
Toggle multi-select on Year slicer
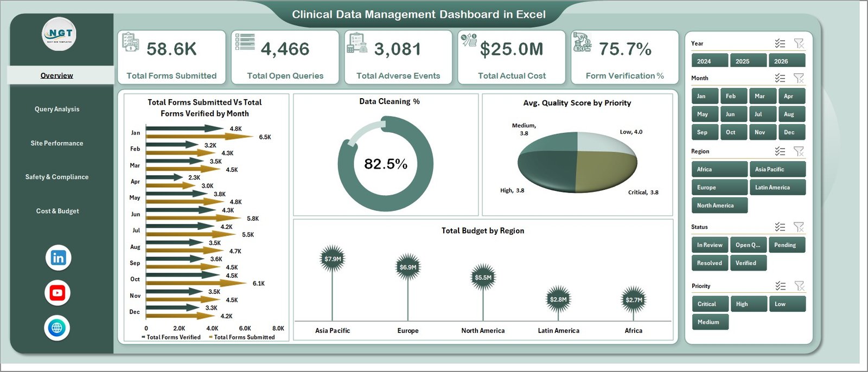pos(780,43)
